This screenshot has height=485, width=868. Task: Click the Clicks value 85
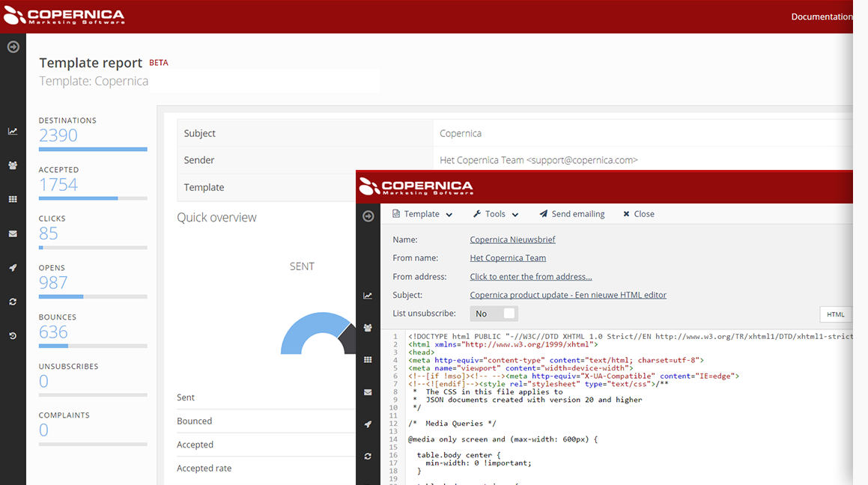[x=48, y=234]
